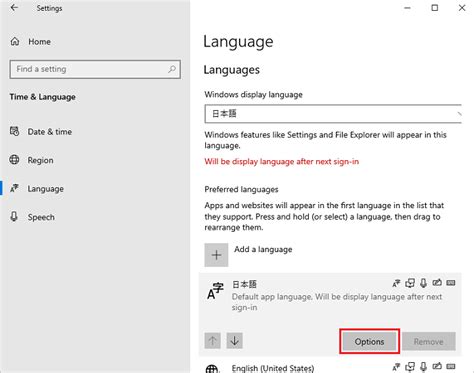Image resolution: width=474 pixels, height=373 pixels.
Task: Click English speech recognition microphone icon
Action: point(423,367)
